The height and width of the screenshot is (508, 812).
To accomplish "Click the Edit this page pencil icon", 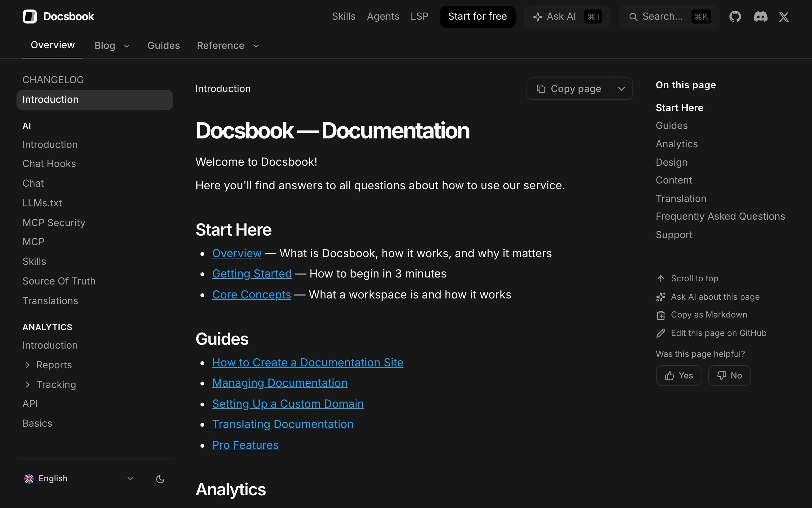I will click(x=661, y=333).
